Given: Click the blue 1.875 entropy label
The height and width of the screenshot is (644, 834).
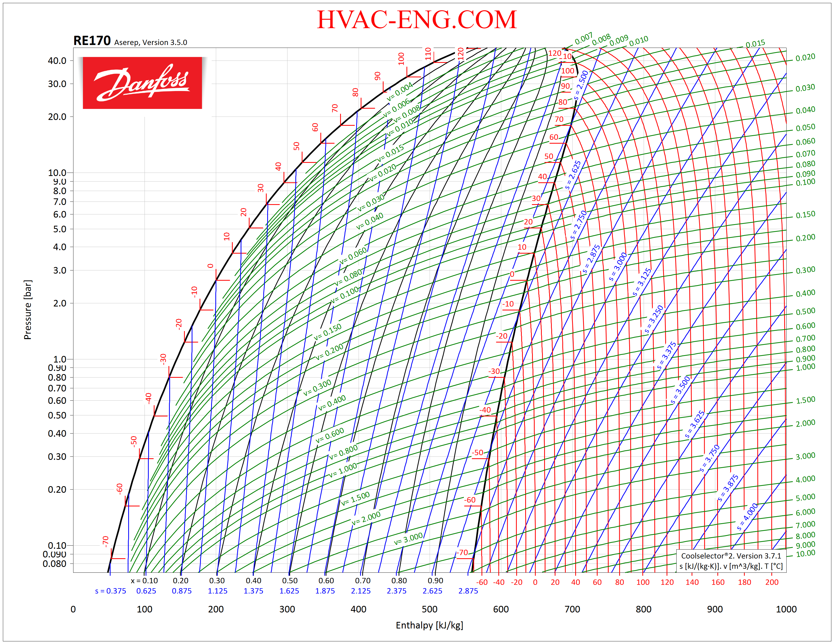Looking at the screenshot, I should coord(325,591).
